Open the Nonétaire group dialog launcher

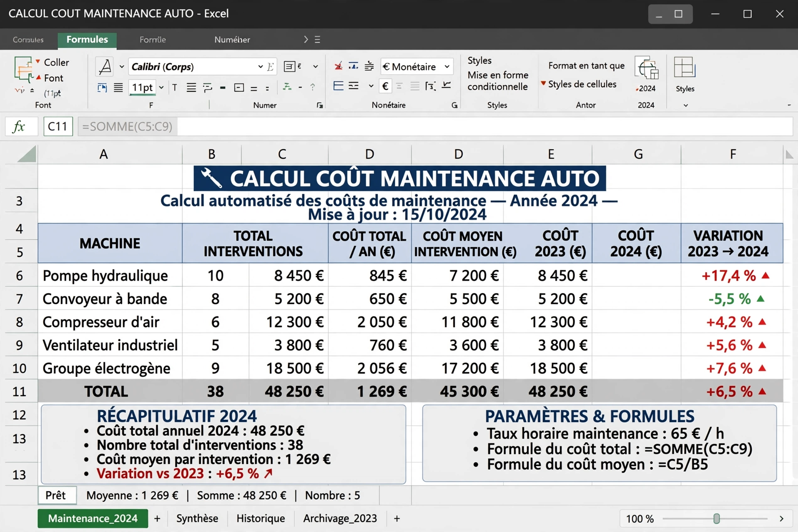pyautogui.click(x=455, y=106)
